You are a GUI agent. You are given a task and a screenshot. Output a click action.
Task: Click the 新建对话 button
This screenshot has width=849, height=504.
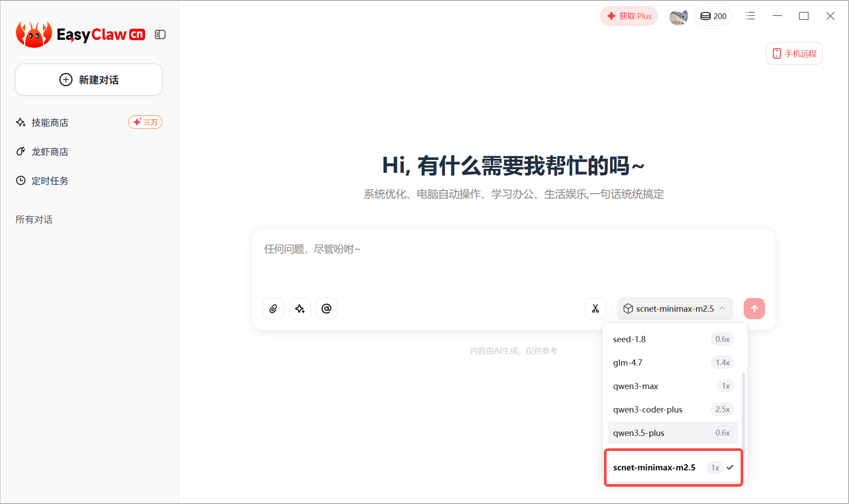point(88,80)
